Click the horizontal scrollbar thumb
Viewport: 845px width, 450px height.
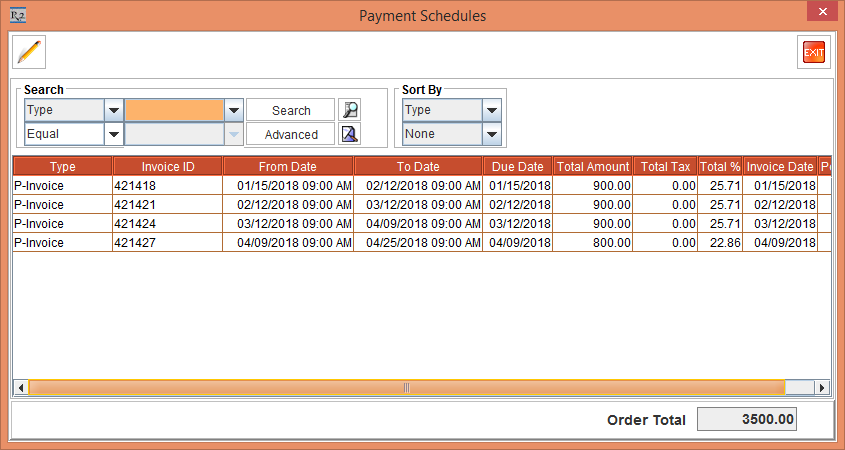(406, 387)
